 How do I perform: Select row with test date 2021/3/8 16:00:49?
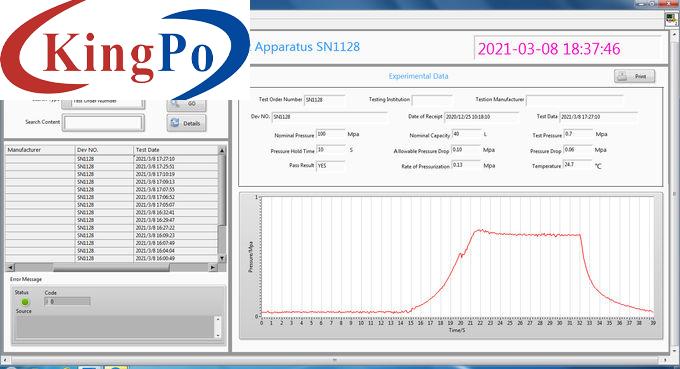point(111,258)
